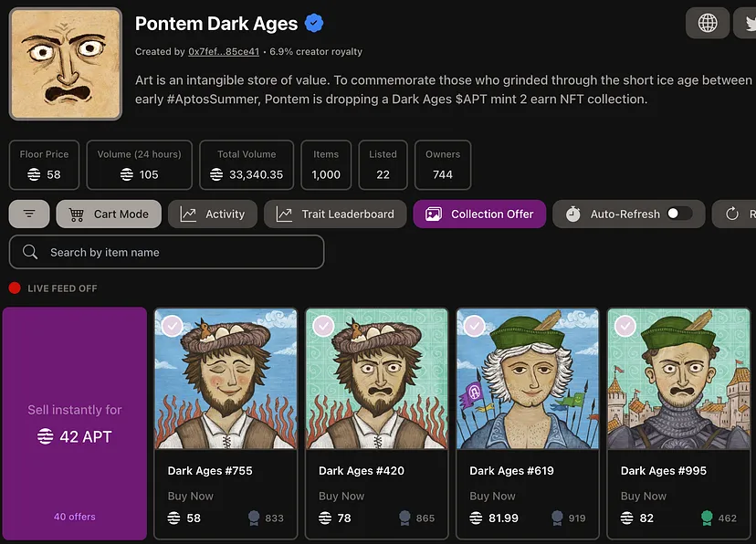Image resolution: width=756 pixels, height=544 pixels.
Task: Click the rarity badge for Dark Ages #420
Action: (404, 518)
